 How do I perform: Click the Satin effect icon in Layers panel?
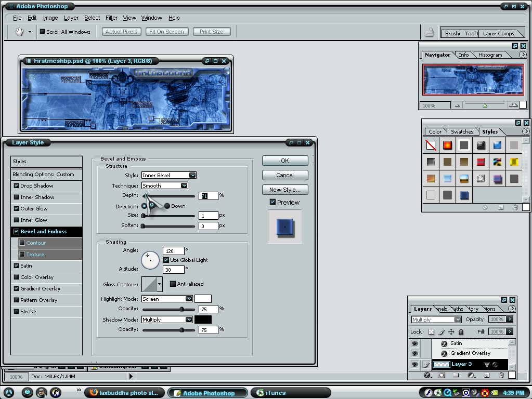[x=444, y=344]
